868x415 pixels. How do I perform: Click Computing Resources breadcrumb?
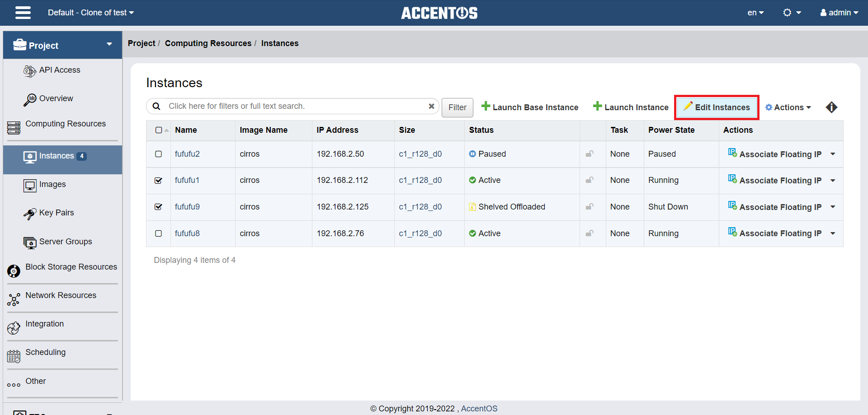click(x=208, y=43)
